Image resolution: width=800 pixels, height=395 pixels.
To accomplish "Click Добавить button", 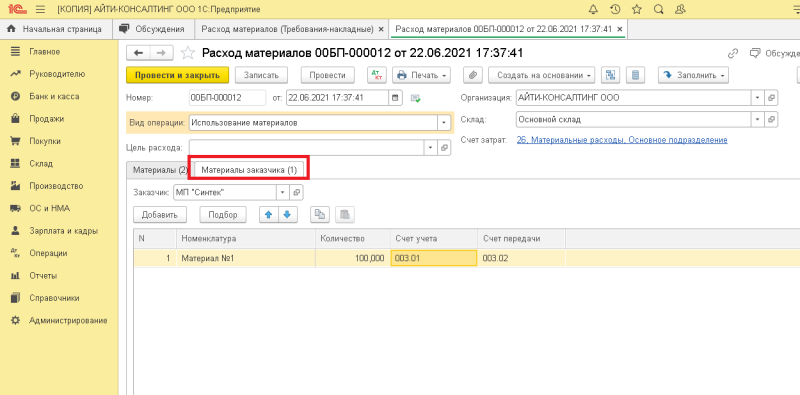I will pyautogui.click(x=160, y=215).
